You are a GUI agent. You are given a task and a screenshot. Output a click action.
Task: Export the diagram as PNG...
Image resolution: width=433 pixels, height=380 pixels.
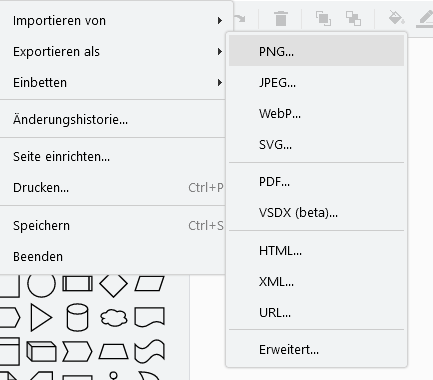(316, 51)
